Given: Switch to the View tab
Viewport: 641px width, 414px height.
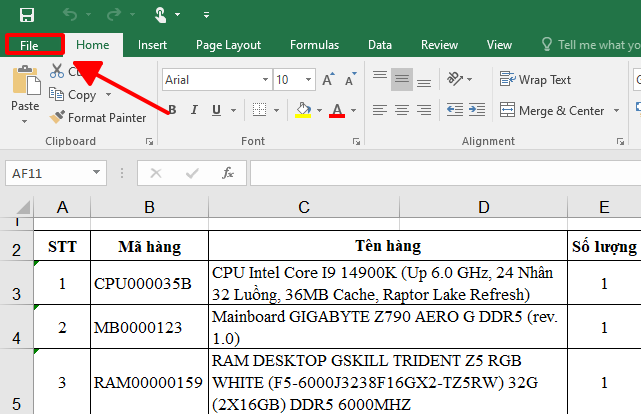Looking at the screenshot, I should pyautogui.click(x=499, y=45).
